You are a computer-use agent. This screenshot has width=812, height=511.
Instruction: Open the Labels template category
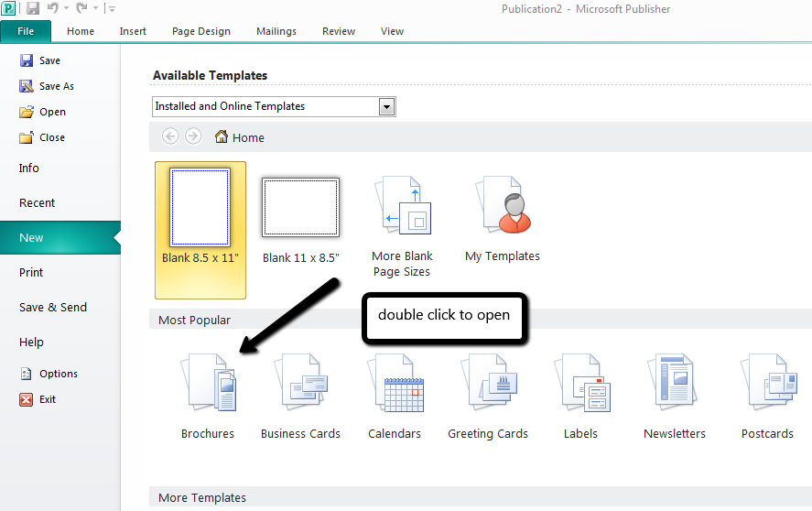pos(581,397)
